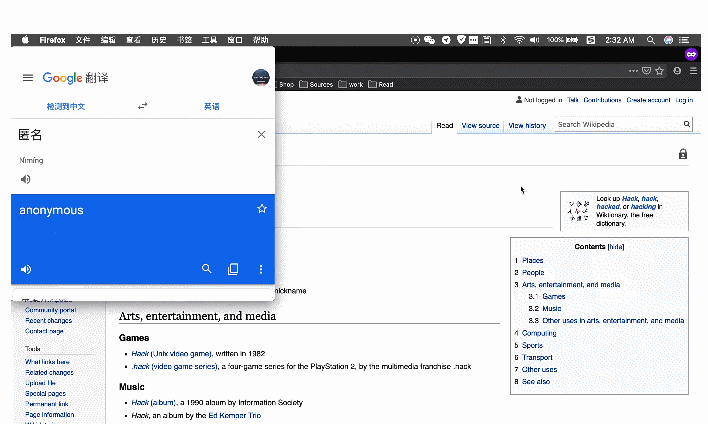Play audio of the translation anonymous
Screen dimensions: 708x424
point(26,269)
